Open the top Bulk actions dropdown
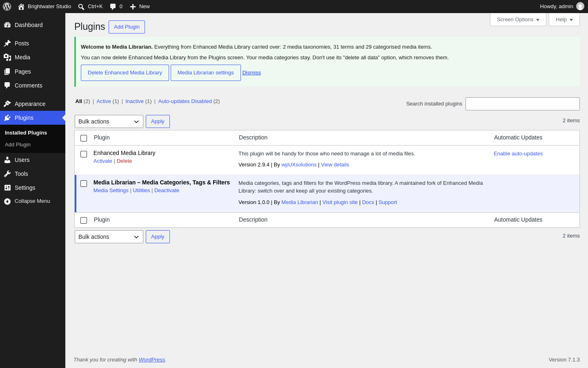588x368 pixels. click(109, 121)
